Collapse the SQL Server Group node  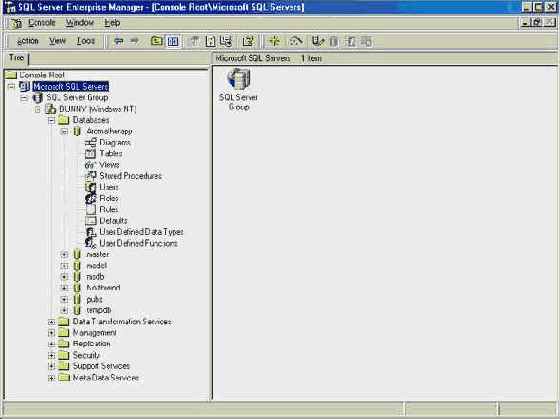[x=24, y=98]
